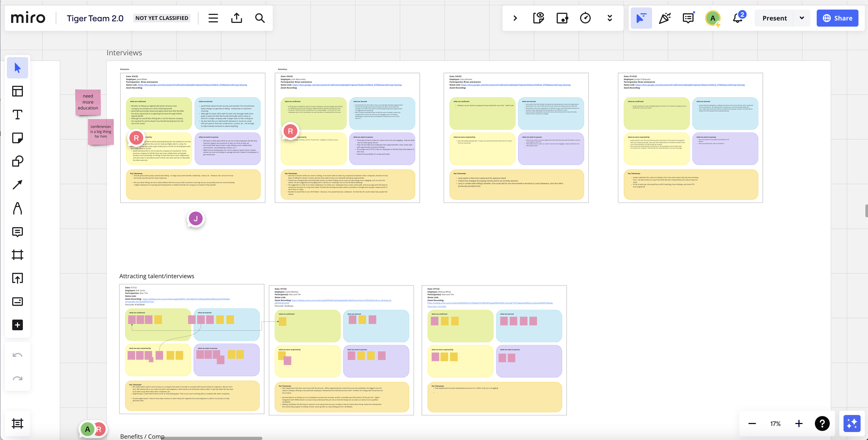Image resolution: width=868 pixels, height=440 pixels.
Task: Pick the Sticky note tool
Action: 17,138
